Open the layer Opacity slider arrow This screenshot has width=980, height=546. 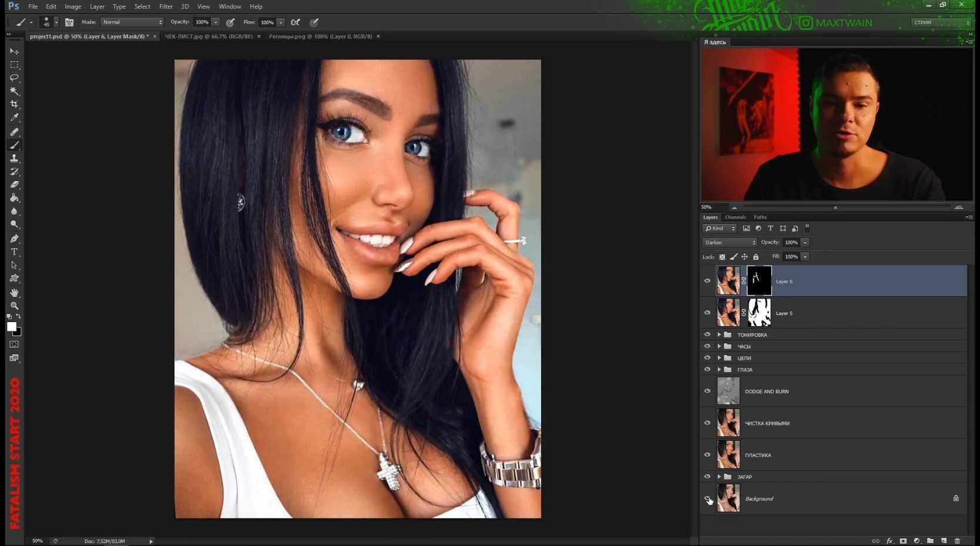click(x=805, y=243)
